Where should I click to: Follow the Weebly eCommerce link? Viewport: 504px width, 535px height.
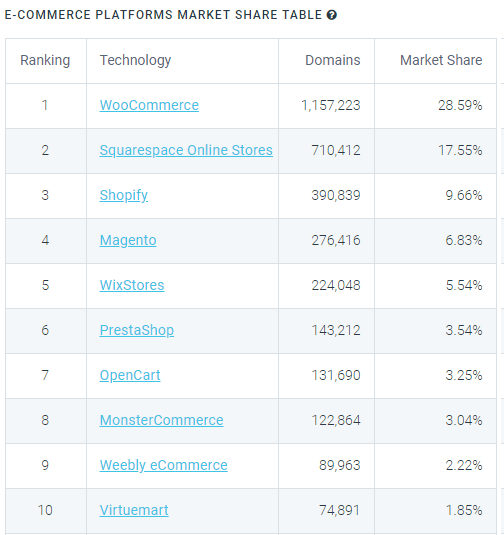tap(163, 465)
